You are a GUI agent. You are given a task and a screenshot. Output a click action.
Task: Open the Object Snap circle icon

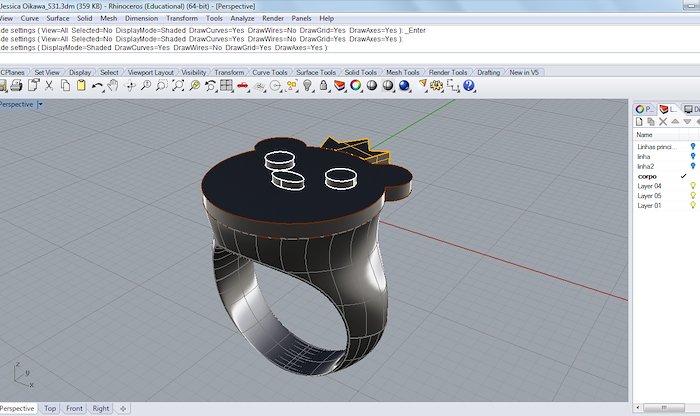coord(276,86)
